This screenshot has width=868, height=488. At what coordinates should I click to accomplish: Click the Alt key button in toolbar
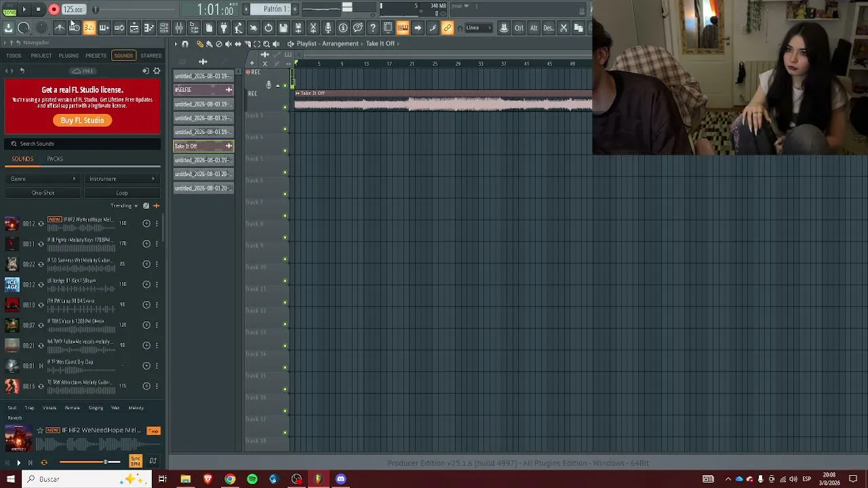tap(534, 28)
